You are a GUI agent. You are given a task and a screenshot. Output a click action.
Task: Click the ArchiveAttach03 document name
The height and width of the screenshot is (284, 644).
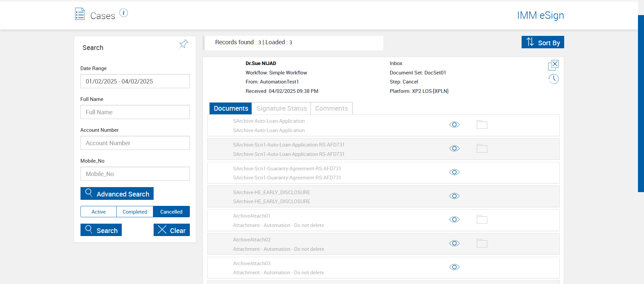tap(252, 264)
